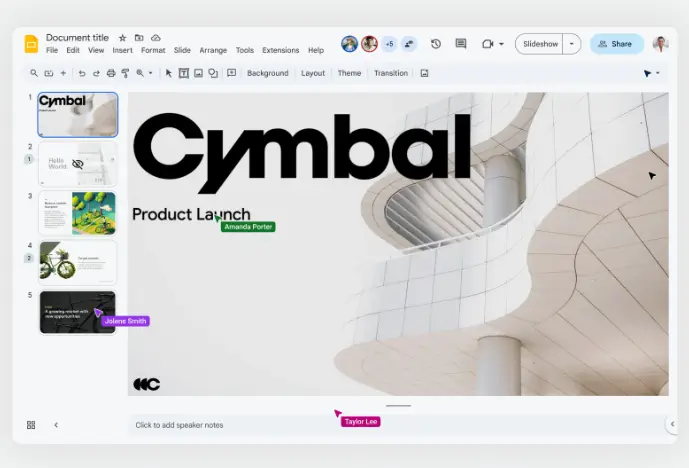This screenshot has height=468, width=689.
Task: Expand the side panel chevron
Action: (x=672, y=424)
